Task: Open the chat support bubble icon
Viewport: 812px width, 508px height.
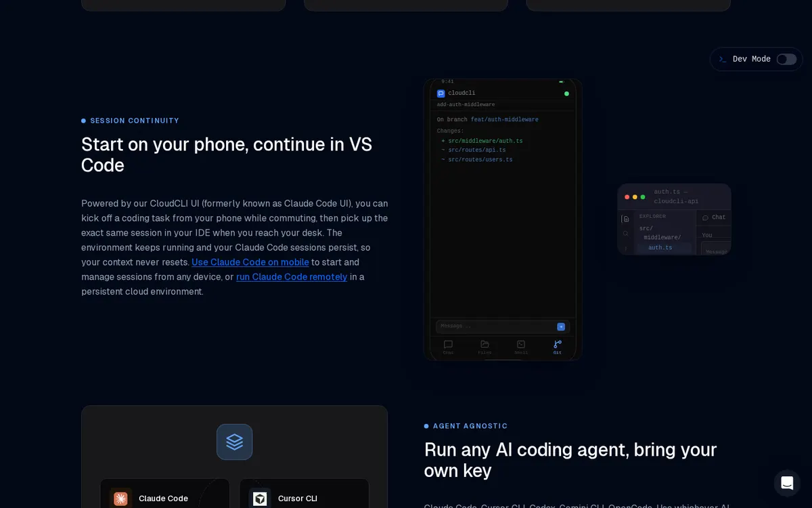Action: [787, 483]
